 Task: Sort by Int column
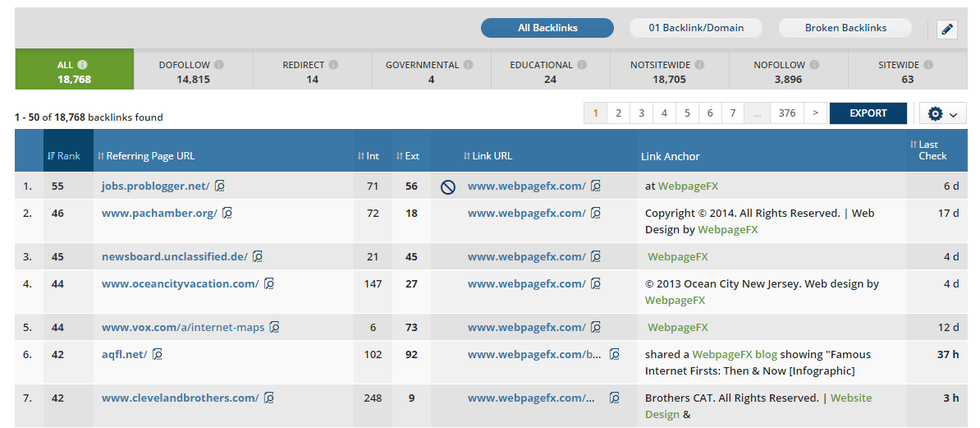(x=369, y=156)
